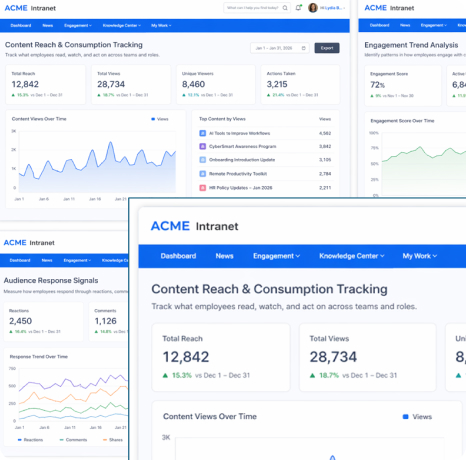The image size is (466, 460).
Task: Open the AI Tools to Improve Workflows icon
Action: tap(202, 133)
